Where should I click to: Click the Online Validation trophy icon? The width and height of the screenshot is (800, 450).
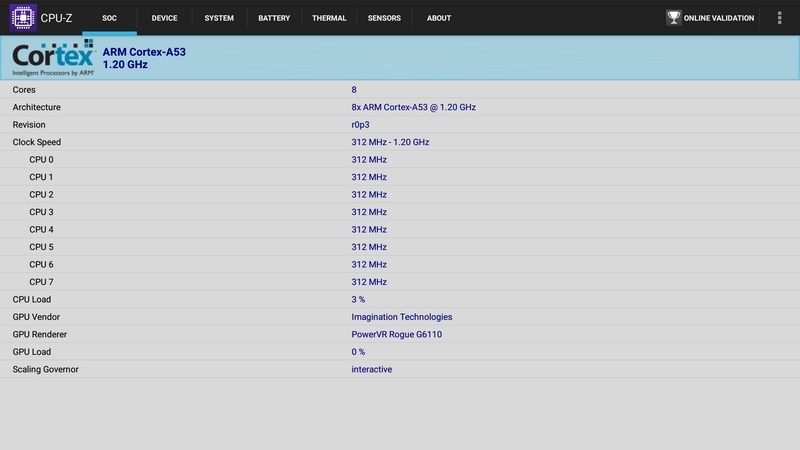pyautogui.click(x=673, y=18)
